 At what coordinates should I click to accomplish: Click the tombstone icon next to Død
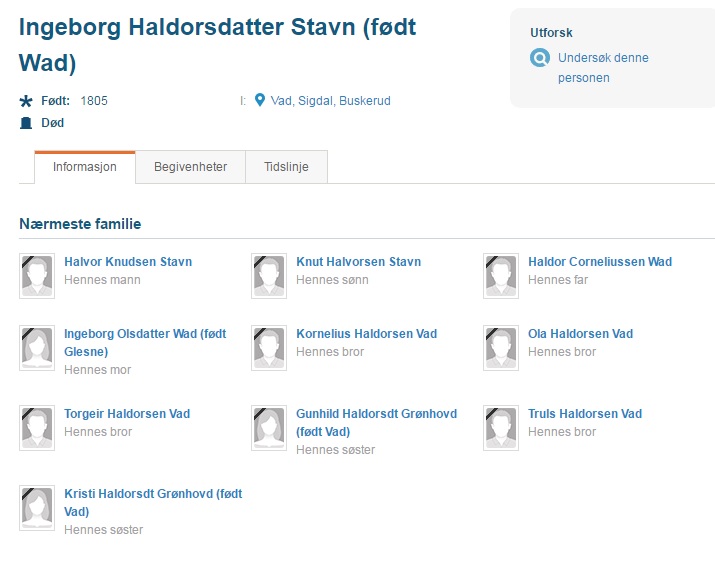point(26,123)
